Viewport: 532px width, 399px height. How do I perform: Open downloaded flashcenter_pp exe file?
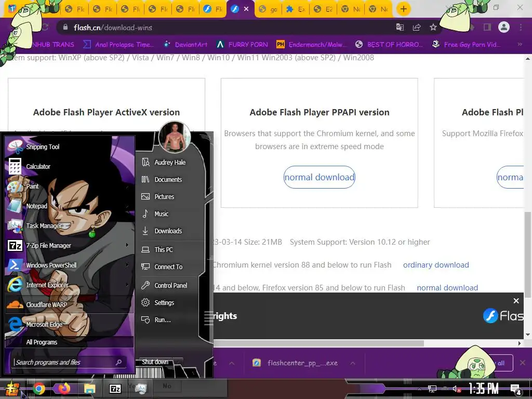click(x=295, y=363)
